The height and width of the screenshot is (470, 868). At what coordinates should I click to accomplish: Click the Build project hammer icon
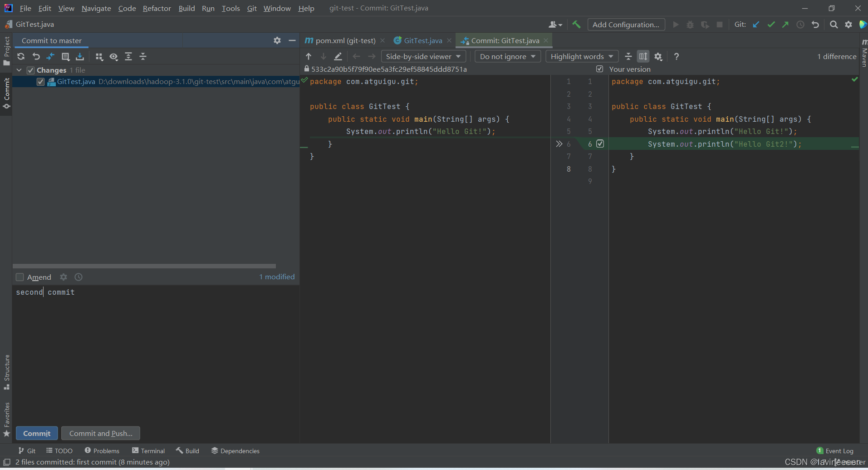pos(576,25)
